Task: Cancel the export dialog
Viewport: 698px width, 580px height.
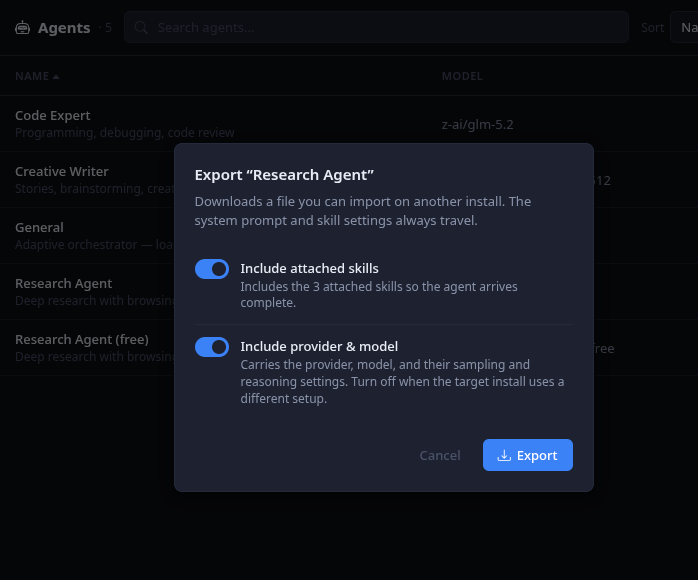Action: coord(440,455)
